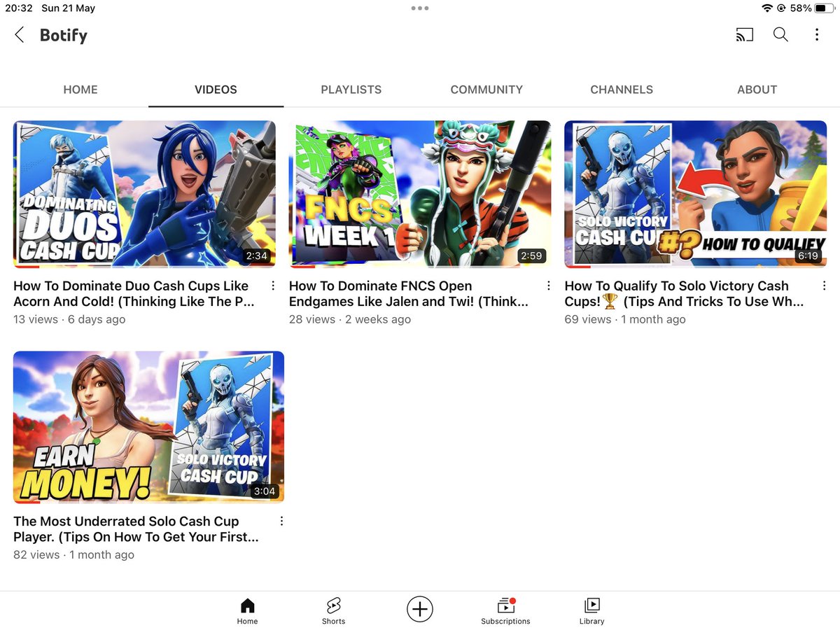This screenshot has height=630, width=840.
Task: Play the Dominating Duos Cash Cup thumbnail
Action: coord(144,194)
